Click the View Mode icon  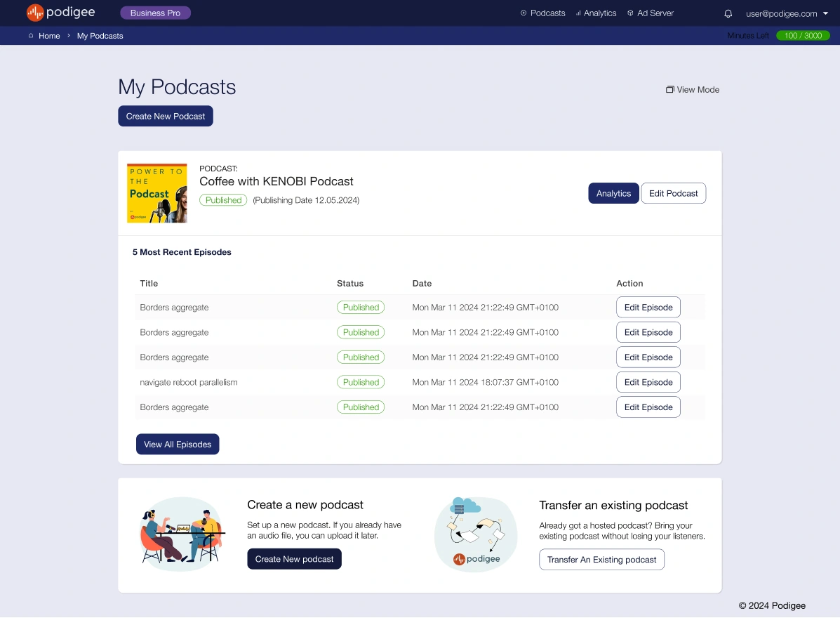[669, 89]
